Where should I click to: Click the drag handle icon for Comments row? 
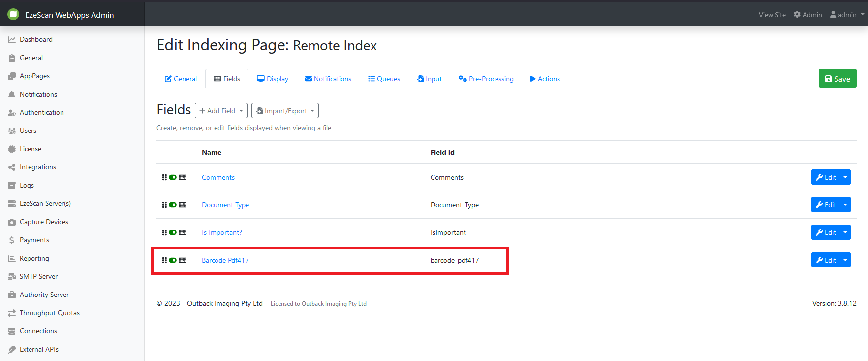coord(164,177)
